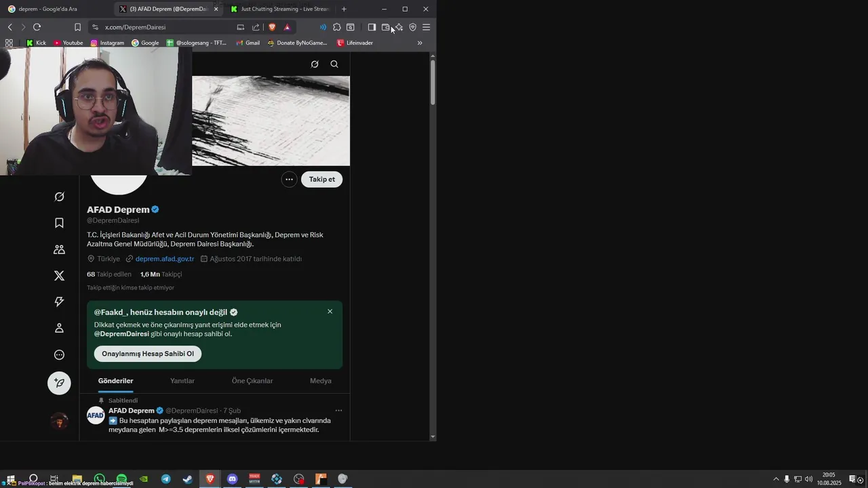Open the Kick bookmark
Viewport: 868px width, 488px height.
pos(36,43)
